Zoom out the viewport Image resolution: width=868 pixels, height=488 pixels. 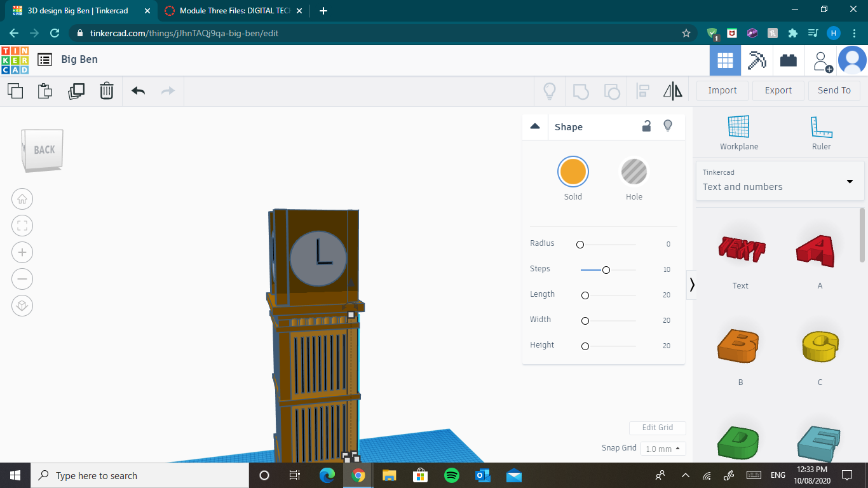tap(22, 279)
